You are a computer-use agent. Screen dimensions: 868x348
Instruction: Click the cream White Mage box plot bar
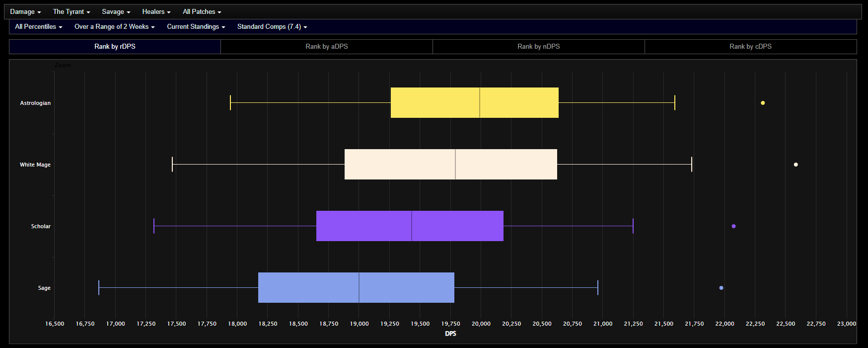point(451,164)
